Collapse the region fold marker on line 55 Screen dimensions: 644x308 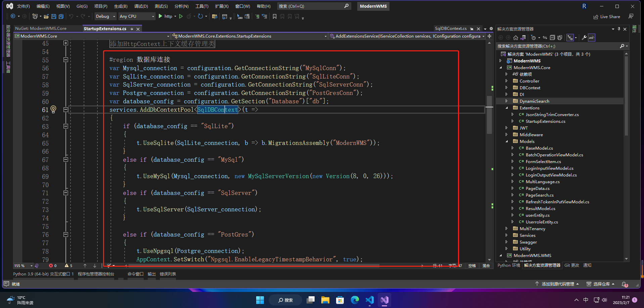(x=66, y=60)
